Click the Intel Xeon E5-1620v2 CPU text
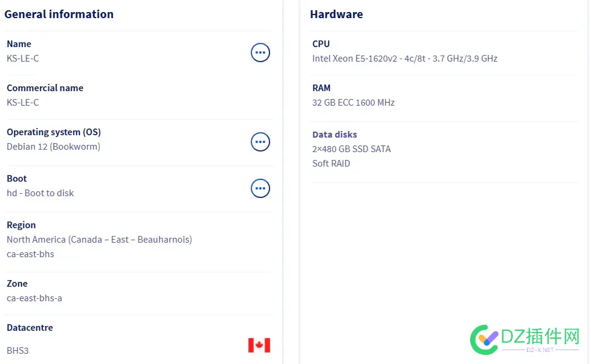This screenshot has height=364, width=591. click(404, 59)
